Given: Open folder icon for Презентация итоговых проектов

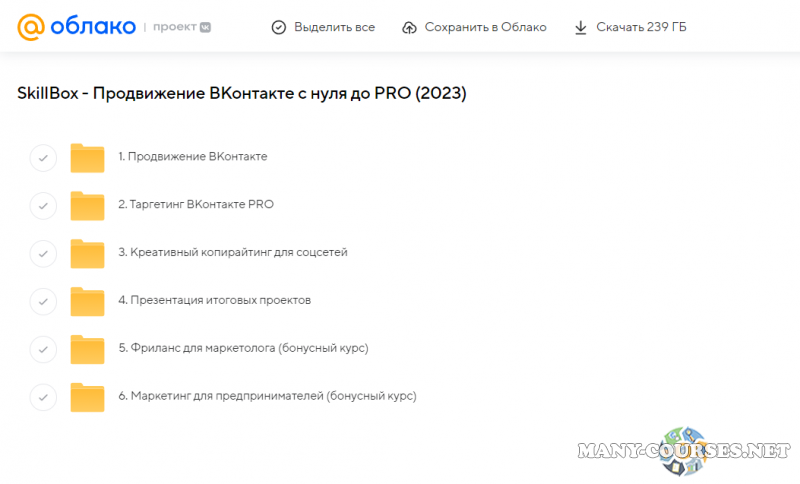Looking at the screenshot, I should 88,301.
